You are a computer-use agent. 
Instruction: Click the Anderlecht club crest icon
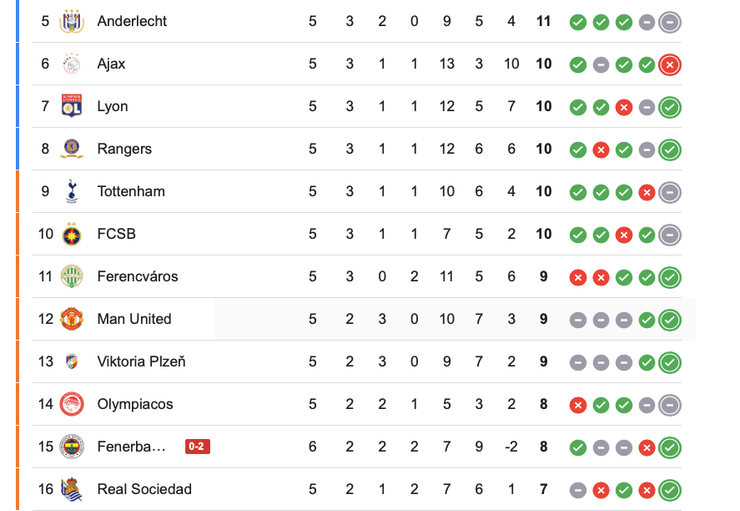tap(71, 21)
